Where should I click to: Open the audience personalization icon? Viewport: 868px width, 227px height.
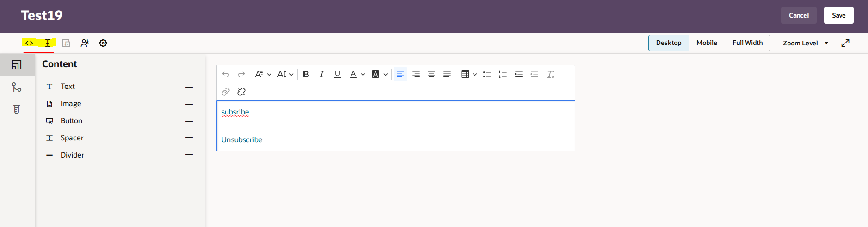pyautogui.click(x=85, y=43)
